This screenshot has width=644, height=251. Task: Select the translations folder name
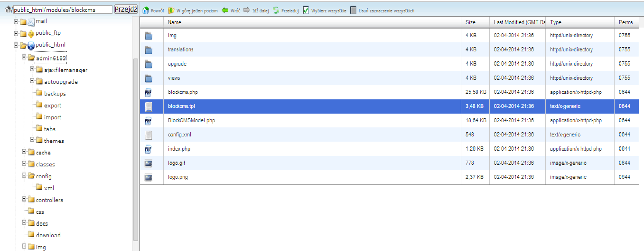point(180,49)
